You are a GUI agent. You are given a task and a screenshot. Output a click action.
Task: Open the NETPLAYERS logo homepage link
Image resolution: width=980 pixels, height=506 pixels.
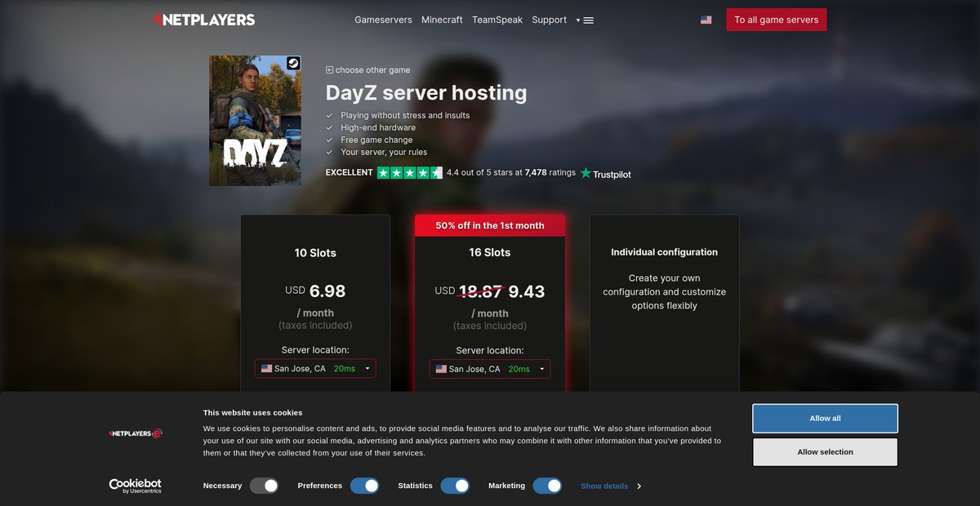click(204, 20)
